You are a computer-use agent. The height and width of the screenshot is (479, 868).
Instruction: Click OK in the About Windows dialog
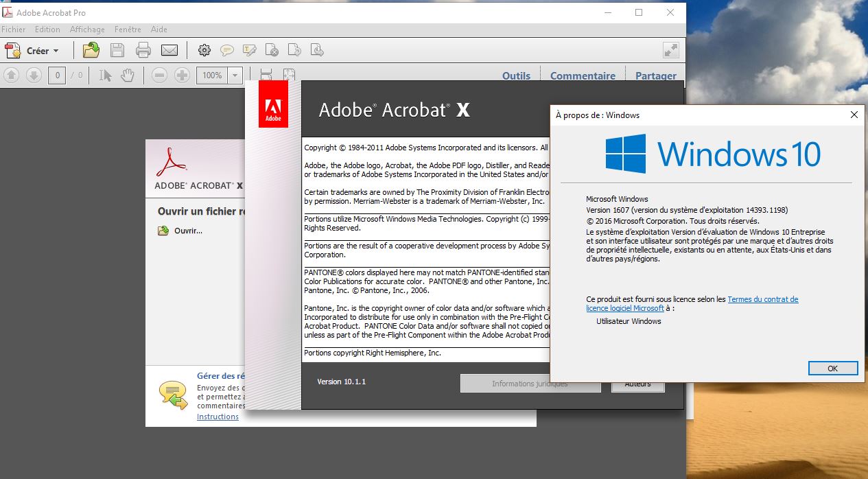[x=832, y=369]
